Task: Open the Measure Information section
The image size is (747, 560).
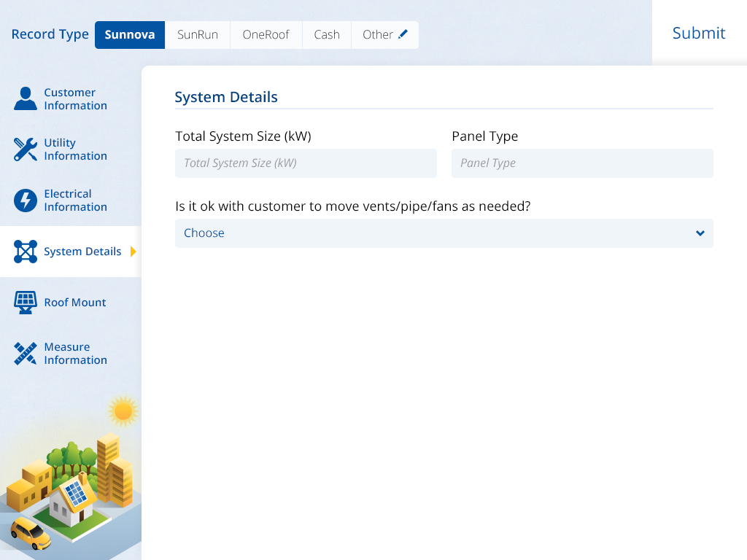Action: click(71, 354)
